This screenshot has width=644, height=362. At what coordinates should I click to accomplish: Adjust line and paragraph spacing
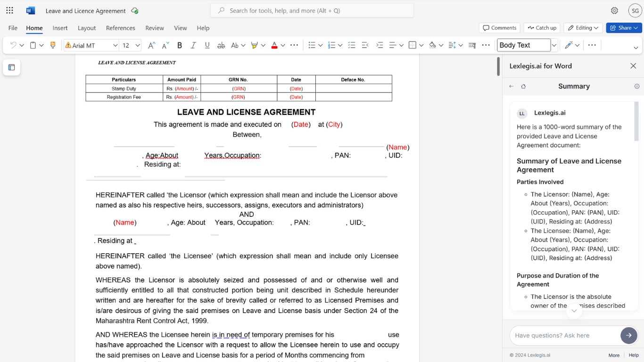pyautogui.click(x=452, y=45)
